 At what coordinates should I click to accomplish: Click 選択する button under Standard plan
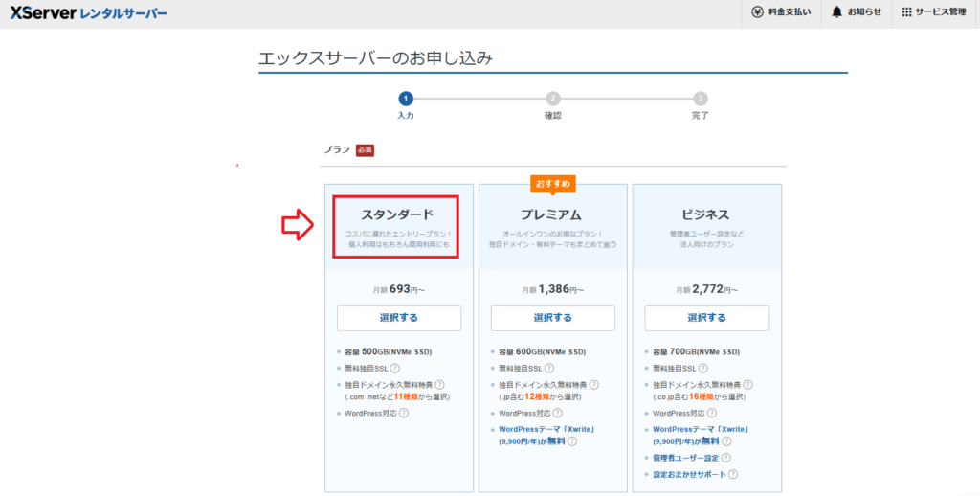coord(399,318)
